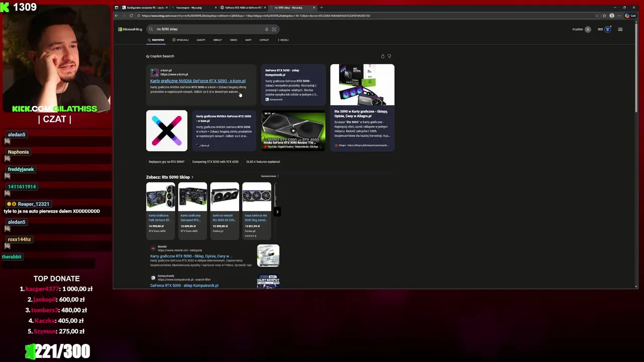
Task: Click the microphone voice search icon
Action: (x=267, y=29)
